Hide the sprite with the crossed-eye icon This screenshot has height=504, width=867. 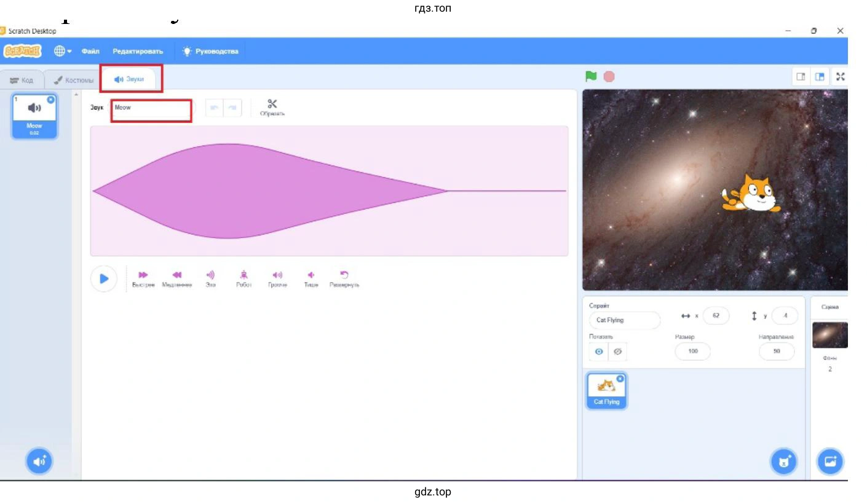click(x=618, y=352)
